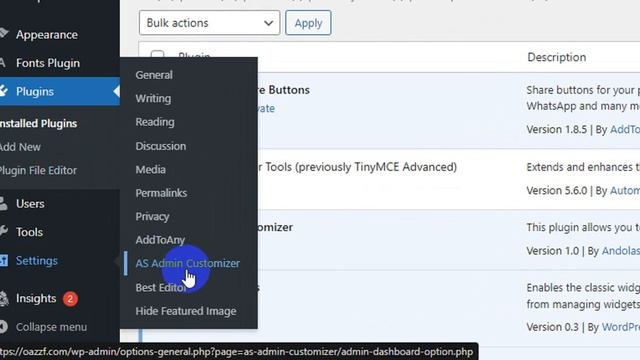Open Best Editor settings entry

pos(161,287)
